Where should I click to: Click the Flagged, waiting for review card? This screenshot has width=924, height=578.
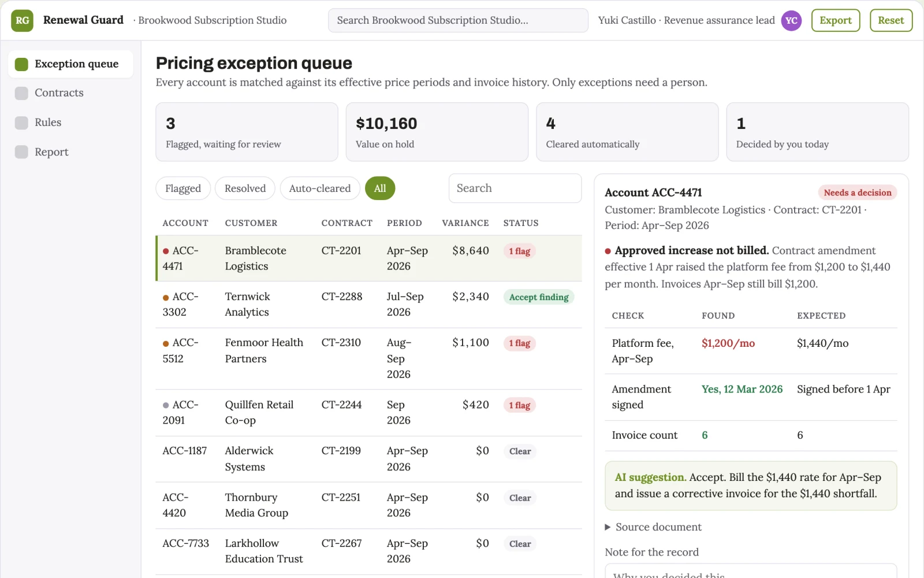click(x=247, y=132)
